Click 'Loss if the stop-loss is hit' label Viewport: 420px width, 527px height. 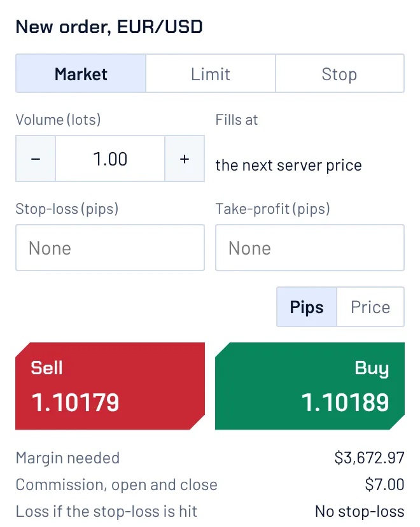click(106, 512)
